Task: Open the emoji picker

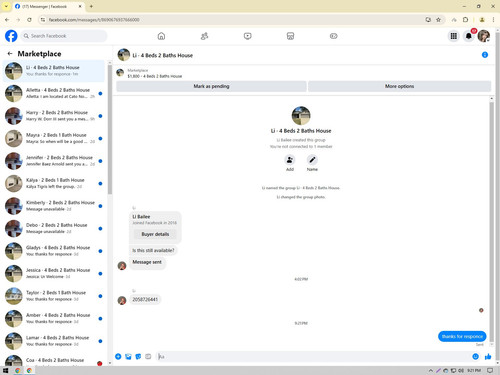Action: [x=475, y=357]
